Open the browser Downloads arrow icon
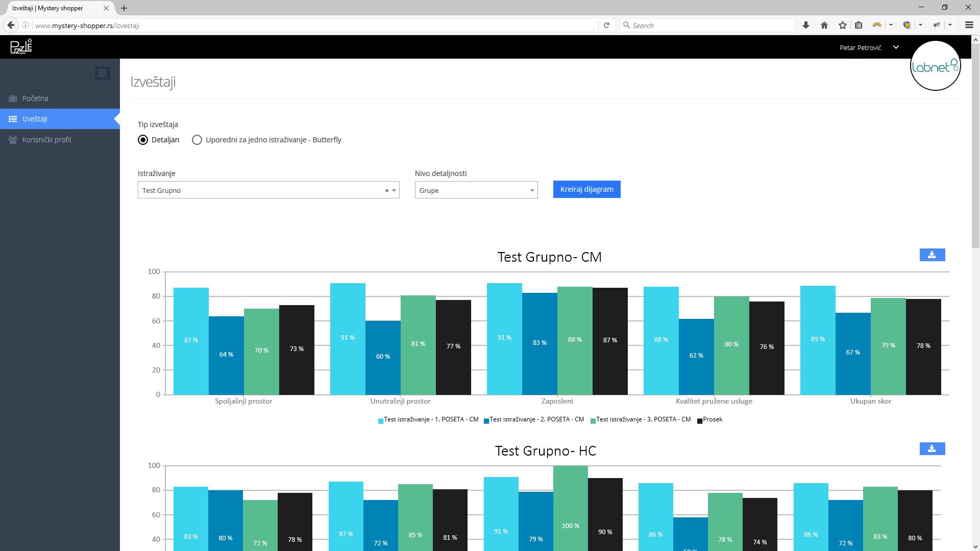 tap(806, 25)
